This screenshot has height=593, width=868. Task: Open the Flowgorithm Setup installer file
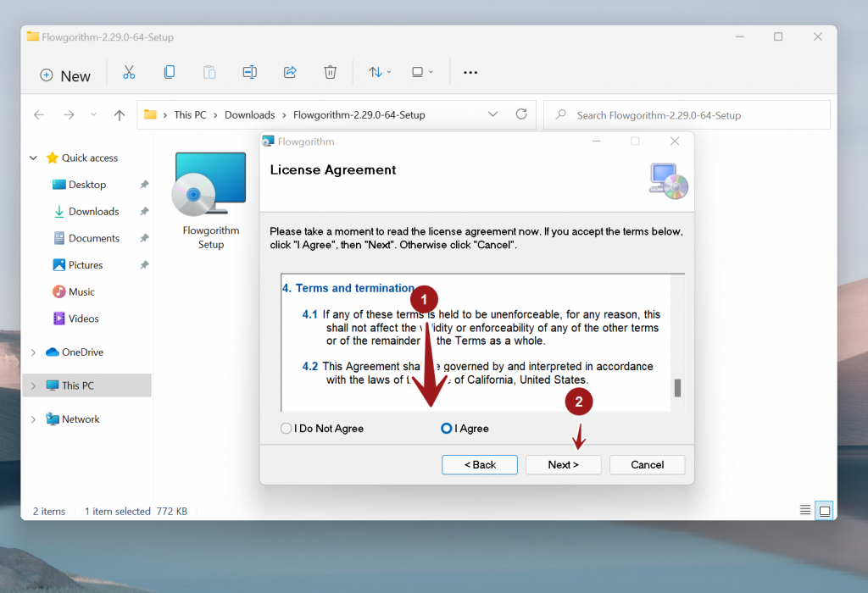[x=210, y=200]
